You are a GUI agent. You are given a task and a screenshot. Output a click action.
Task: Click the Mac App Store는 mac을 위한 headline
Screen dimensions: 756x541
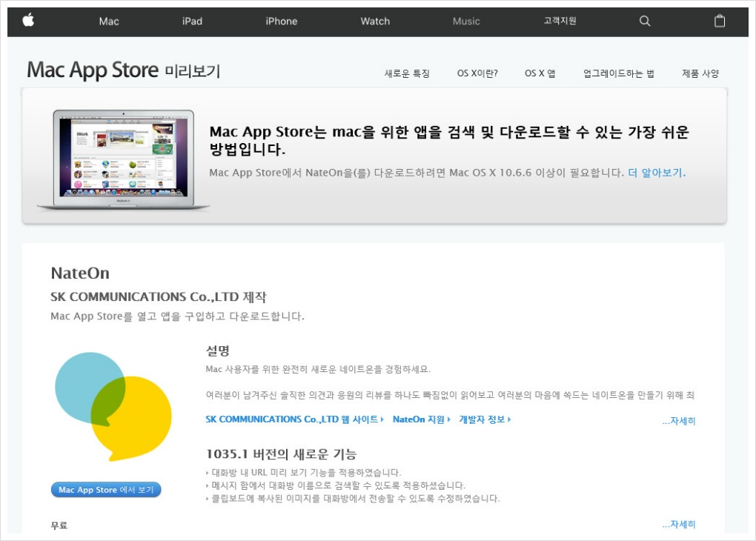point(449,140)
